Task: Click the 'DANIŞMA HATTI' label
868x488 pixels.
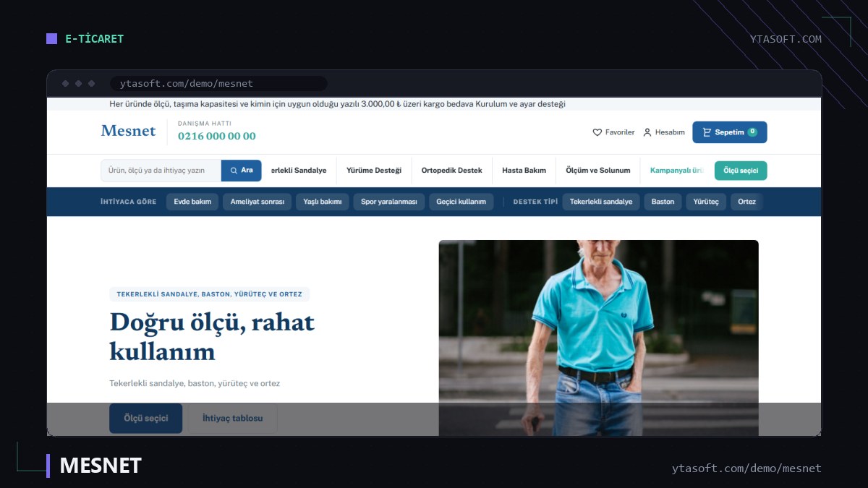Action: tap(205, 124)
